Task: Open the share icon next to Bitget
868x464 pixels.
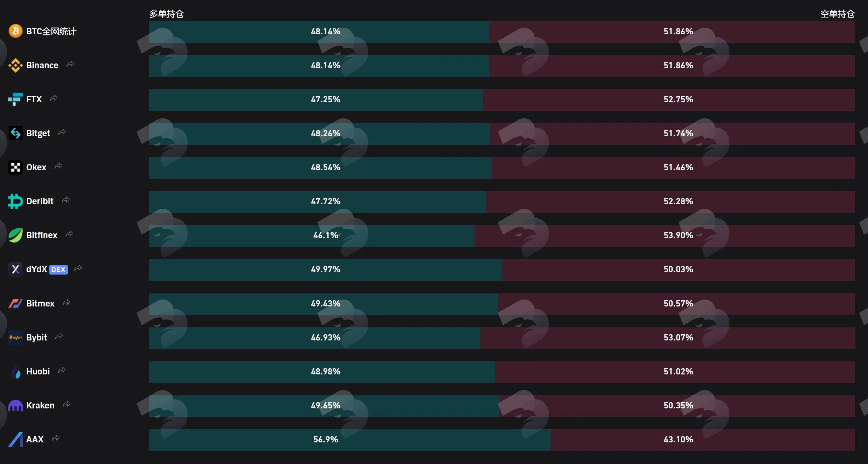Action: tap(62, 132)
